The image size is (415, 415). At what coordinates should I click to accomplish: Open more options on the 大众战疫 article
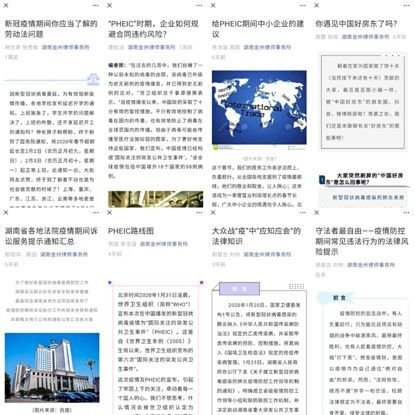click(x=303, y=212)
